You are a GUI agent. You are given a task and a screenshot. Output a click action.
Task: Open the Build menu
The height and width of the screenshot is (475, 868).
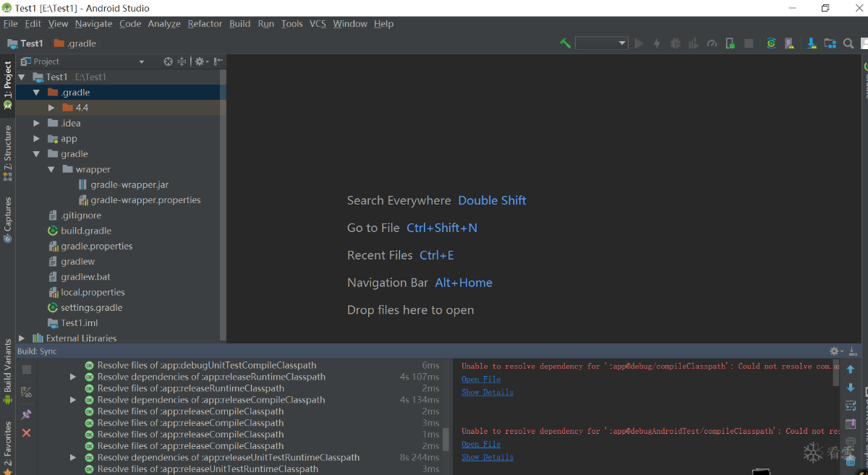click(x=240, y=24)
